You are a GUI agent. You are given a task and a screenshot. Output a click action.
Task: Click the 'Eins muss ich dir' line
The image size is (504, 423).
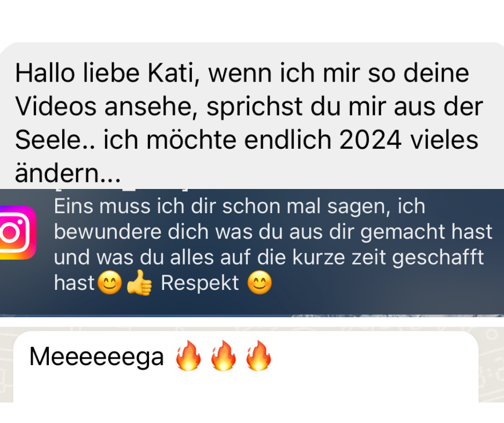(x=240, y=206)
